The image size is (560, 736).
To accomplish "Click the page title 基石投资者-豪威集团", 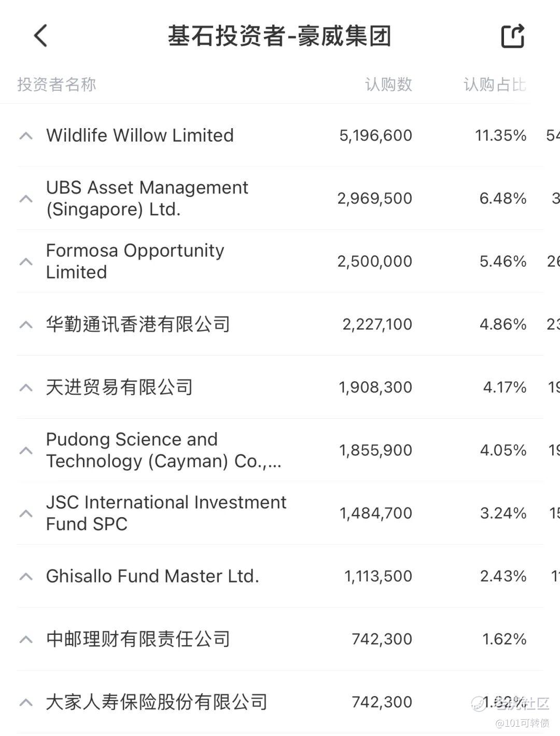I will click(x=279, y=36).
